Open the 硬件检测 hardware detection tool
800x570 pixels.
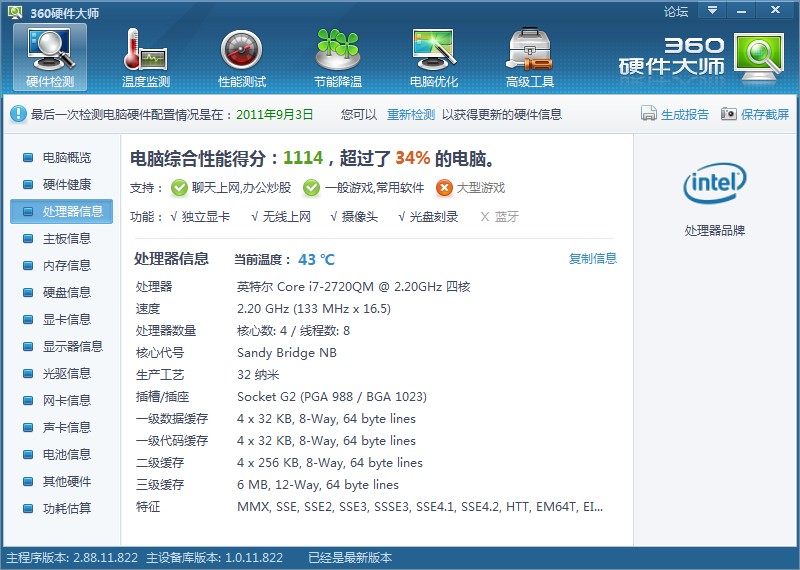[x=50, y=57]
